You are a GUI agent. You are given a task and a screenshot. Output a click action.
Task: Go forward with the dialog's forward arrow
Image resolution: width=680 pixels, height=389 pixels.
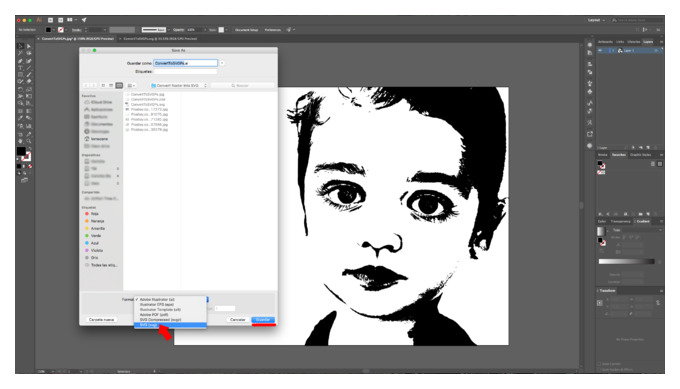click(93, 85)
